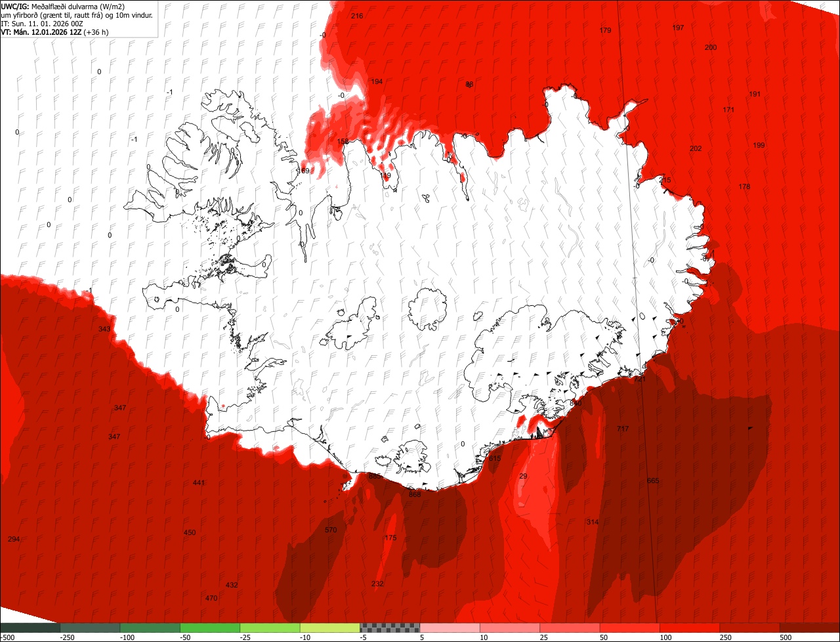Click the map value 199

[759, 145]
